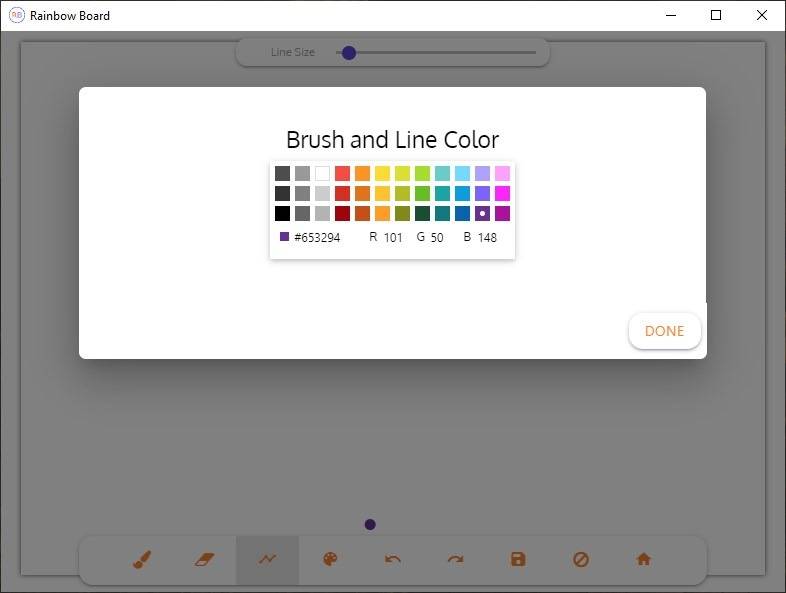Viewport: 786px width, 593px height.
Task: Click the Rainbow Board app logo in title bar
Action: coord(17,16)
